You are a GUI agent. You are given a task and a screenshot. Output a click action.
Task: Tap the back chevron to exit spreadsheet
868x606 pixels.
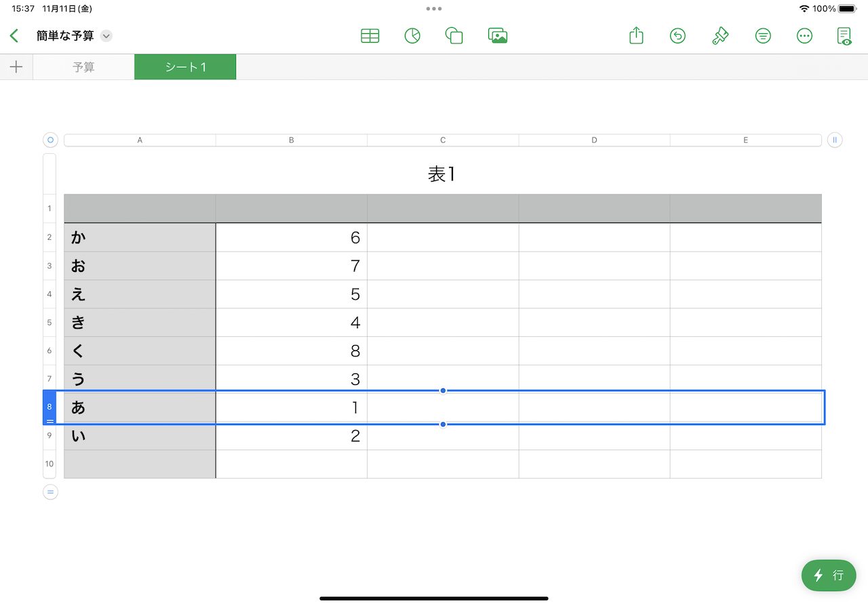click(14, 36)
